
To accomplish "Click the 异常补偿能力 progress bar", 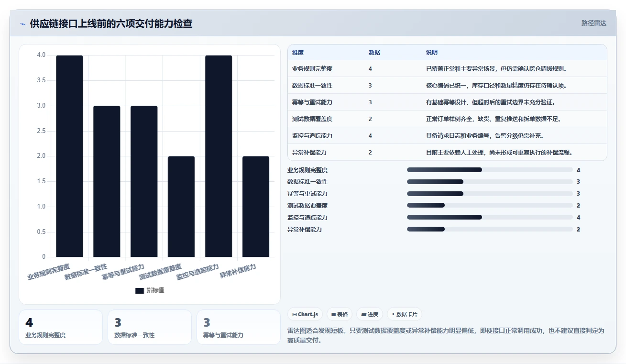I will click(490, 230).
